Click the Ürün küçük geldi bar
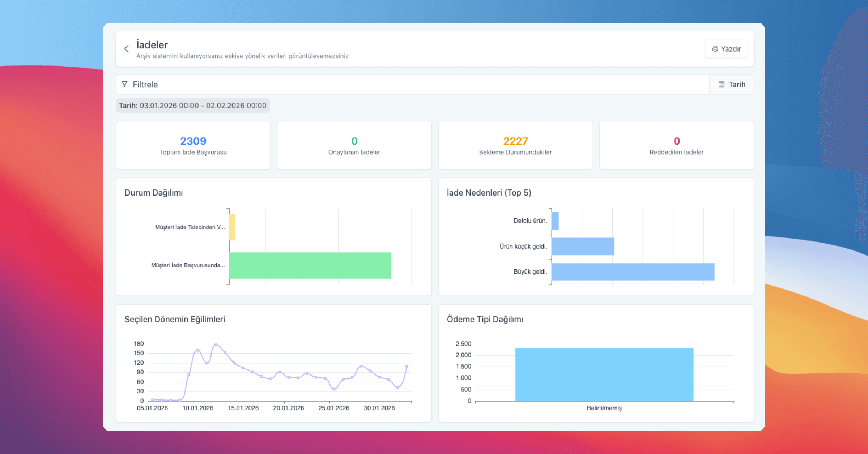This screenshot has height=454, width=868. [583, 246]
